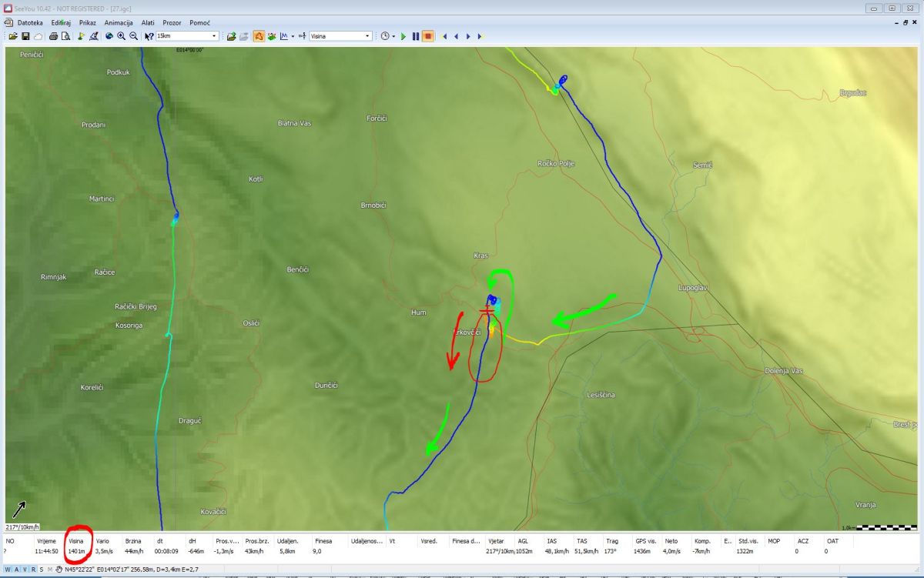Pause the flight animation
This screenshot has height=578, width=924.
(415, 36)
